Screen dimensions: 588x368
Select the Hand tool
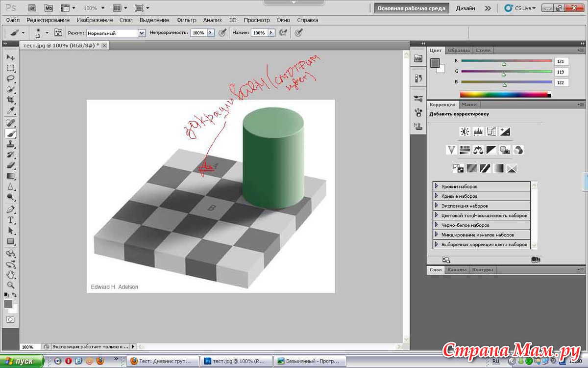10,274
